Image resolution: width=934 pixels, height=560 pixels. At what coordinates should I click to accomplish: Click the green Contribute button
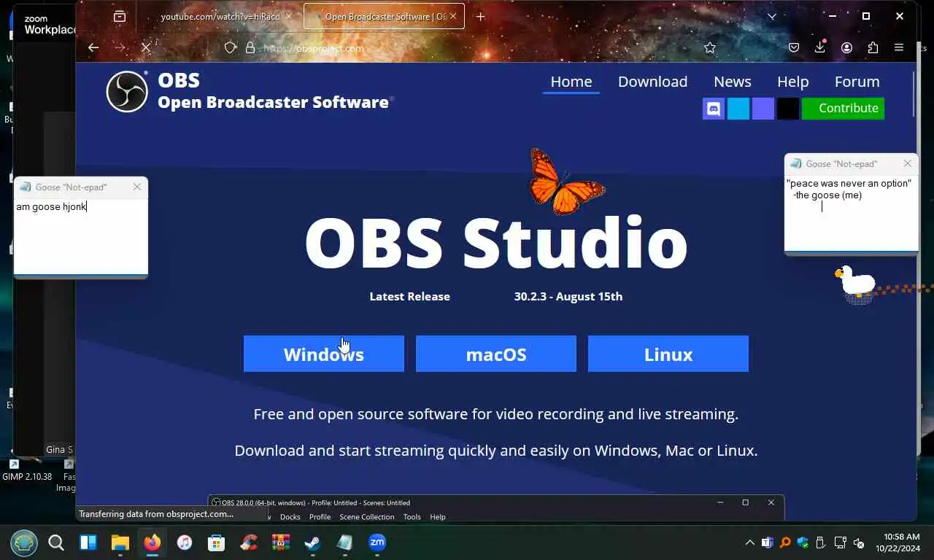843,109
